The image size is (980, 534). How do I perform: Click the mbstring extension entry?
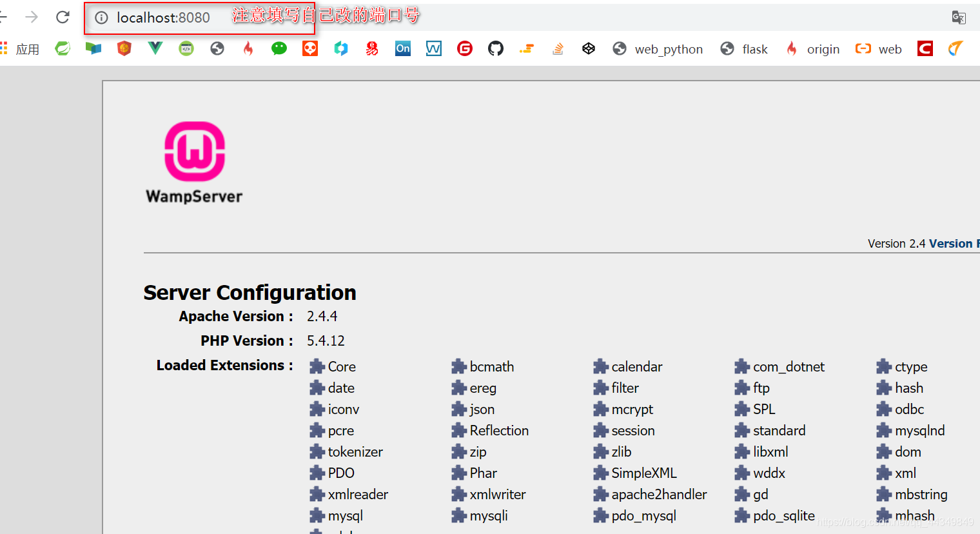[x=912, y=494]
